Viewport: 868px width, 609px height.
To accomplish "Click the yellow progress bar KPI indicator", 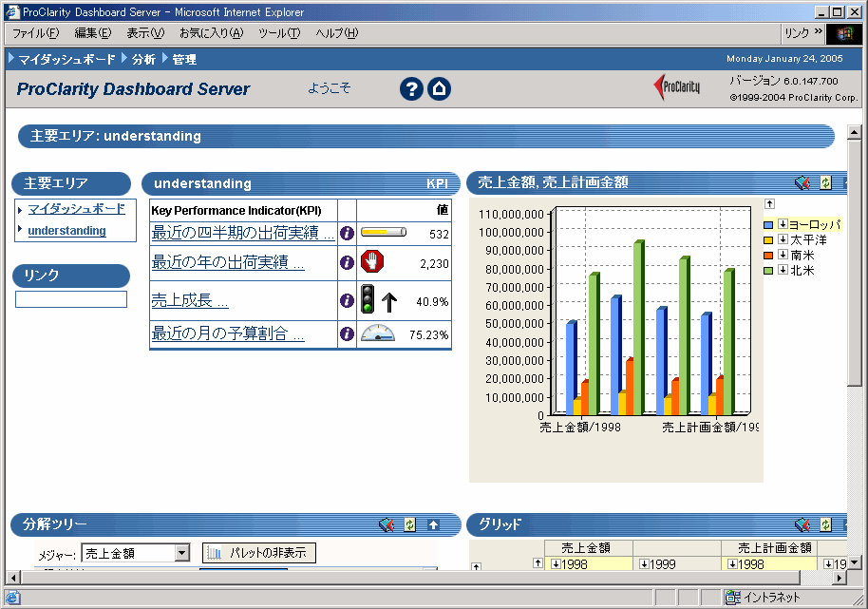I will coord(384,232).
